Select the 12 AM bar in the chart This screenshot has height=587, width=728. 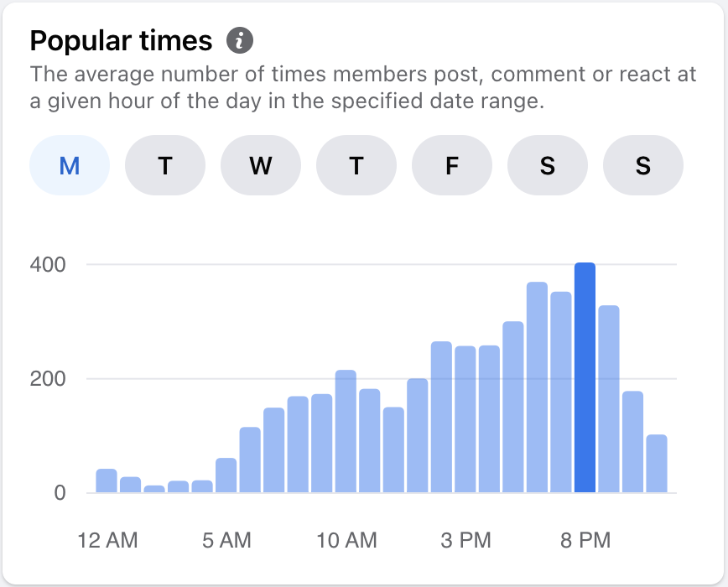click(107, 481)
